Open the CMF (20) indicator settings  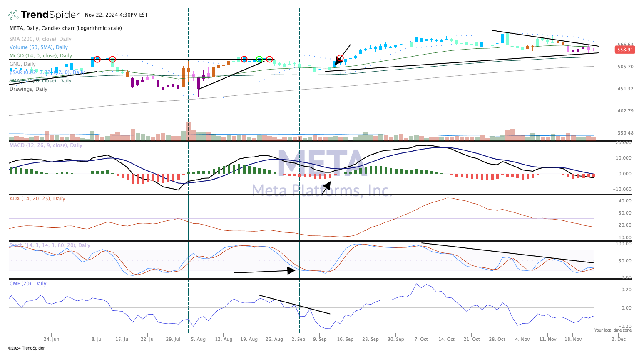point(28,284)
